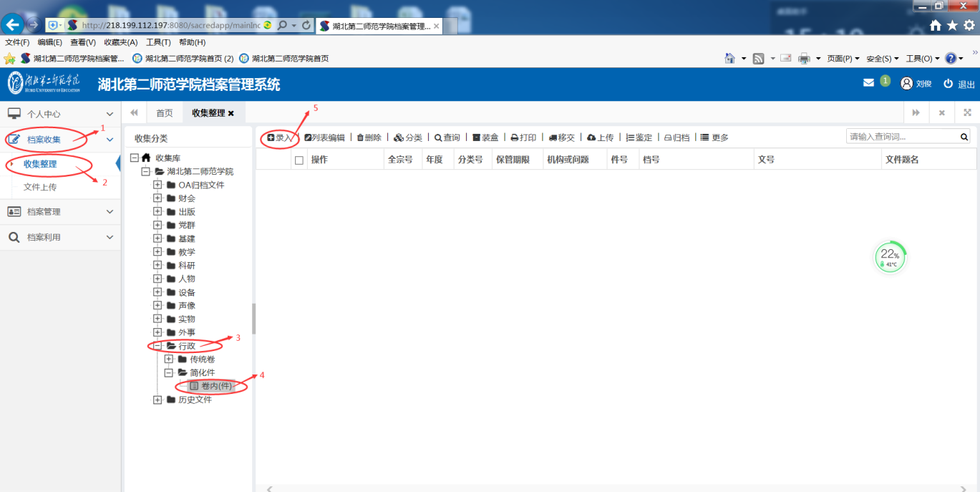
Task: Click the 退出 power icon to log out
Action: point(948,84)
